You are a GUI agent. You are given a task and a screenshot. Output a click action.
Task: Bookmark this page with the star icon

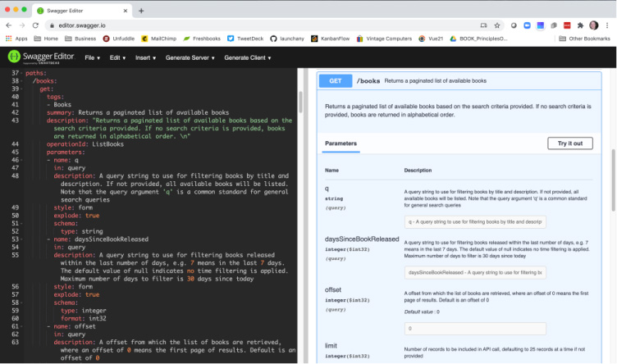[499, 25]
